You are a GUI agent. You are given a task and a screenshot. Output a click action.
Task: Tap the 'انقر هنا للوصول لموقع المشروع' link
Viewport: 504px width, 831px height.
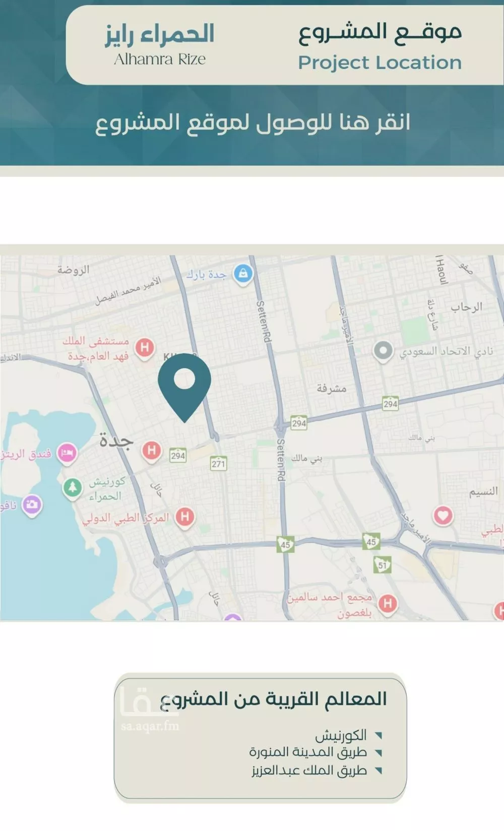pos(253,122)
